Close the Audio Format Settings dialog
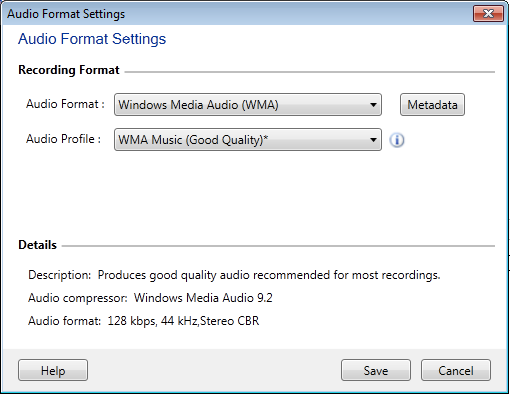 click(x=488, y=14)
